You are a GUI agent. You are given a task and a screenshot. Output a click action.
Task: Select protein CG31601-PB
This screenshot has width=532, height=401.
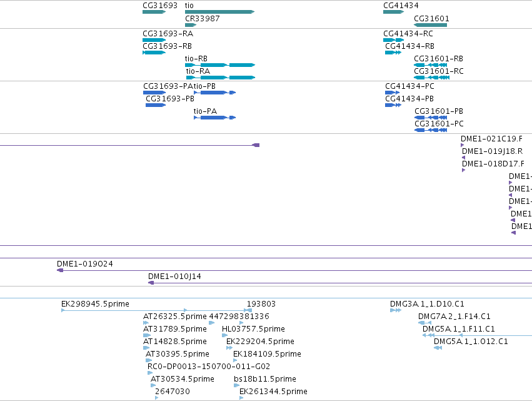tap(431, 118)
